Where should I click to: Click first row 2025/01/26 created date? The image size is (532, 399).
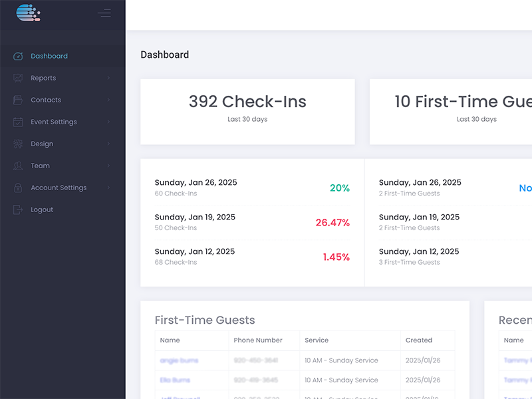click(423, 360)
